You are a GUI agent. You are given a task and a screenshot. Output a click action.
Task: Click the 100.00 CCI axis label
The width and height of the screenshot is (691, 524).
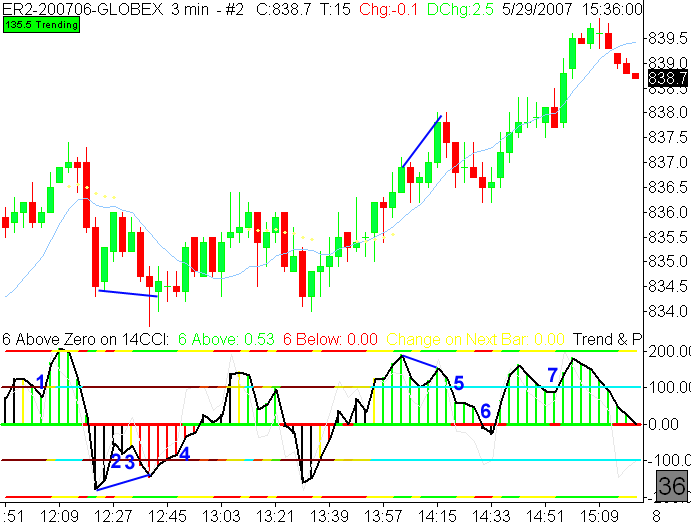669,387
